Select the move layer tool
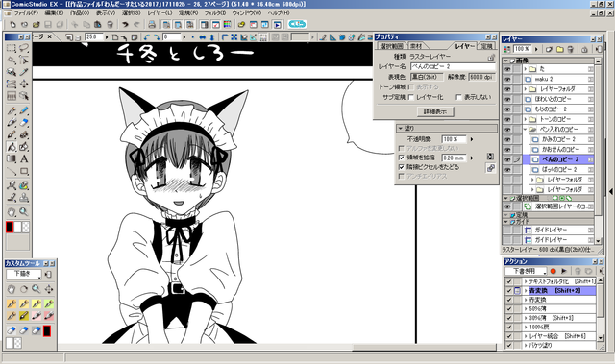The width and height of the screenshot is (615, 364). pyautogui.click(x=24, y=84)
